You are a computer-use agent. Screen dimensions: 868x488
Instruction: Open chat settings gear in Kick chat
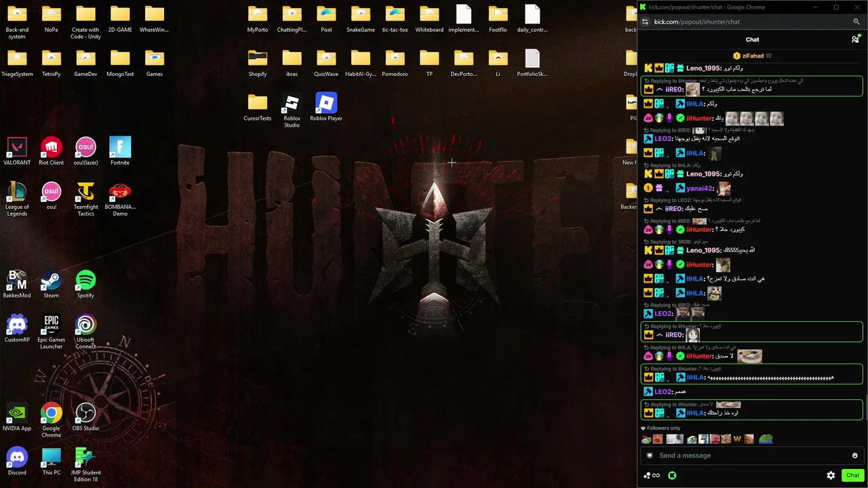pyautogui.click(x=831, y=475)
